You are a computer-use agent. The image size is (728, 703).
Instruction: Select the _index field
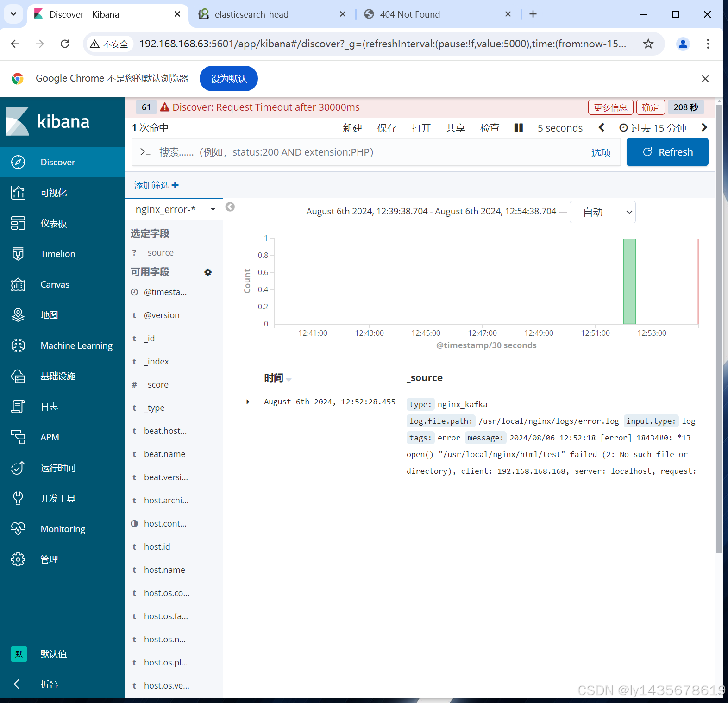pyautogui.click(x=157, y=362)
